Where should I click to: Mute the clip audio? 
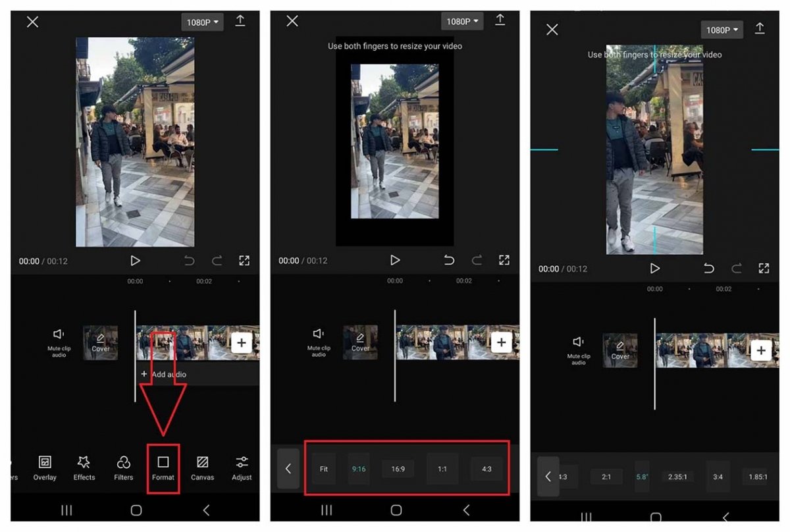coord(58,342)
